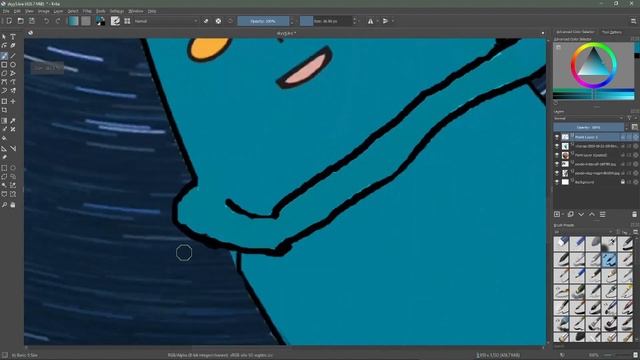Screen dimensions: 640x360
Task: Open horizontal mirror options arrow
Action: [377, 21]
